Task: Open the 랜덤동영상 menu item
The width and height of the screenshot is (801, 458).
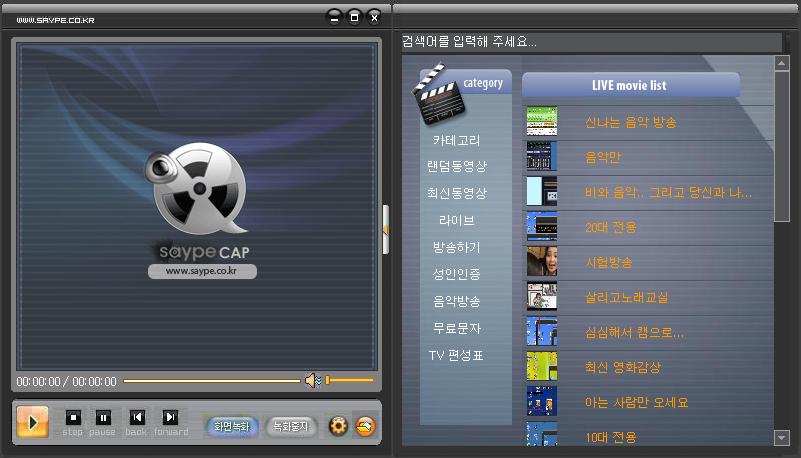Action: [456, 166]
